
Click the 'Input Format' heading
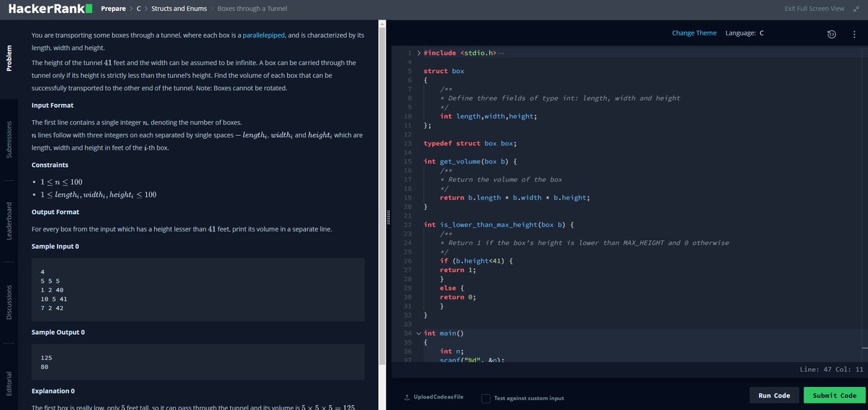tap(54, 106)
